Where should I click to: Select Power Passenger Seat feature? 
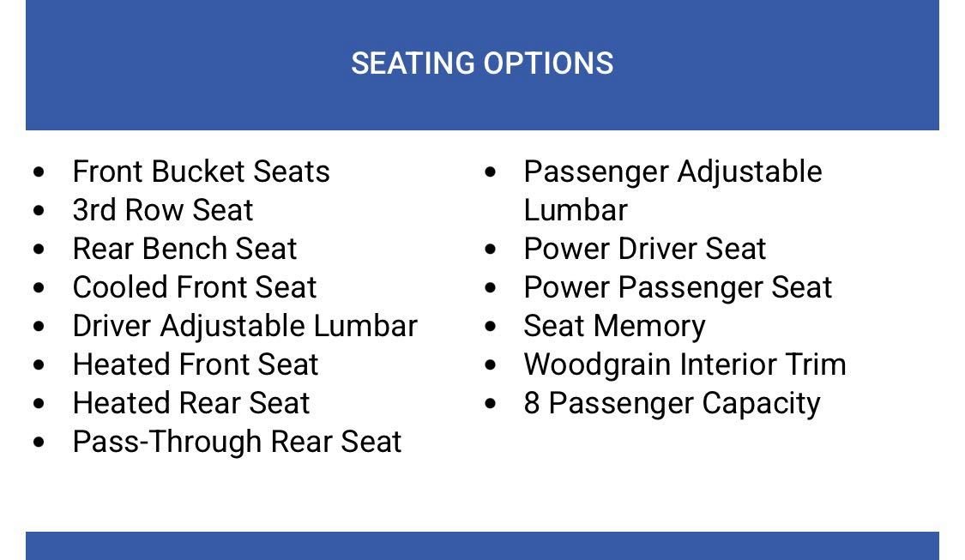678,287
